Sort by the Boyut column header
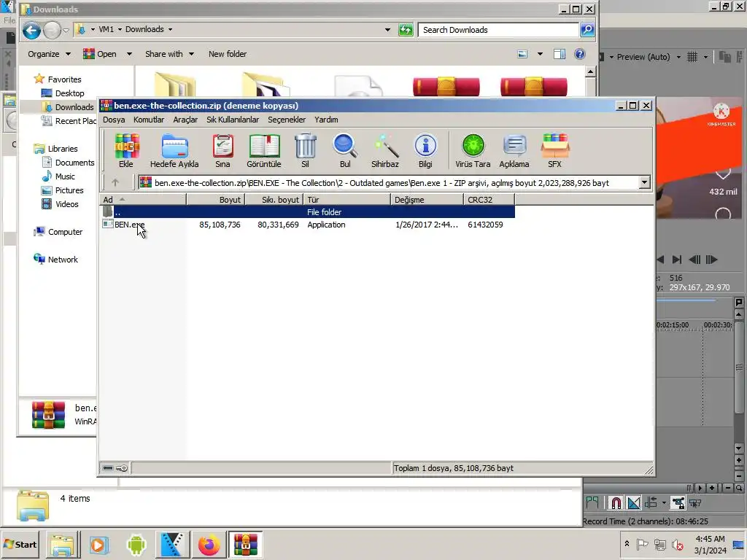The height and width of the screenshot is (560, 747). coord(215,200)
